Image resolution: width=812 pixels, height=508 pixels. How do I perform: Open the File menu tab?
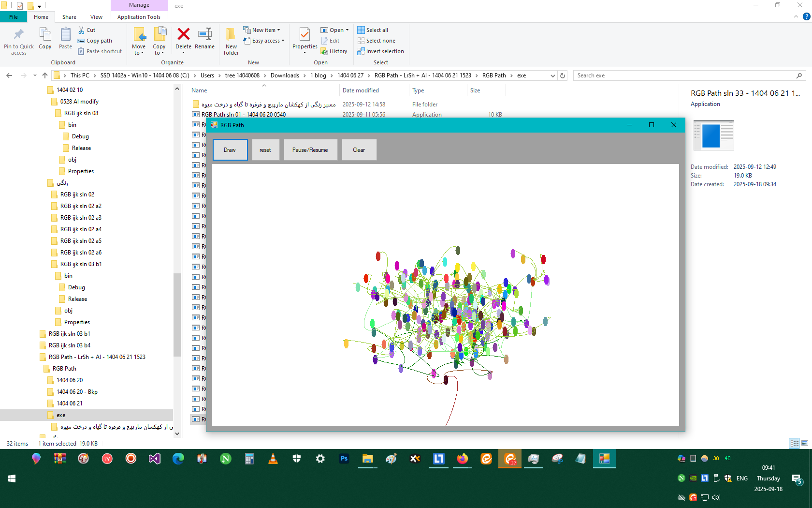(x=14, y=17)
